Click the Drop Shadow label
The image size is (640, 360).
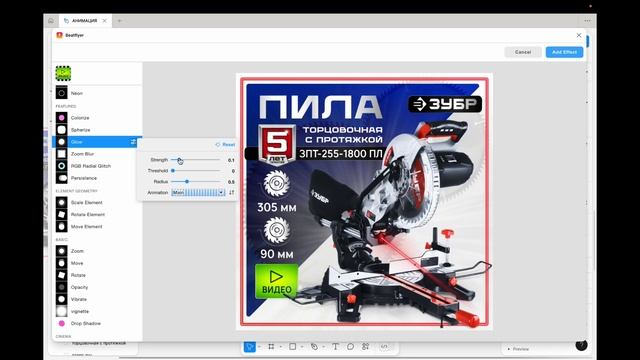pyautogui.click(x=86, y=323)
